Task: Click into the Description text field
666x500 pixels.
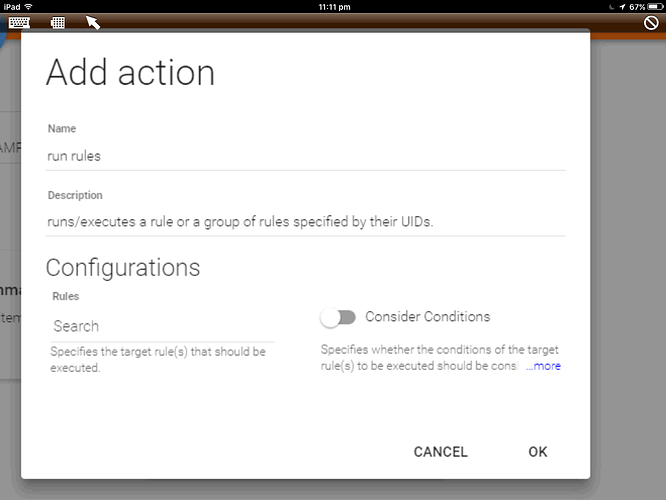Action: click(306, 222)
